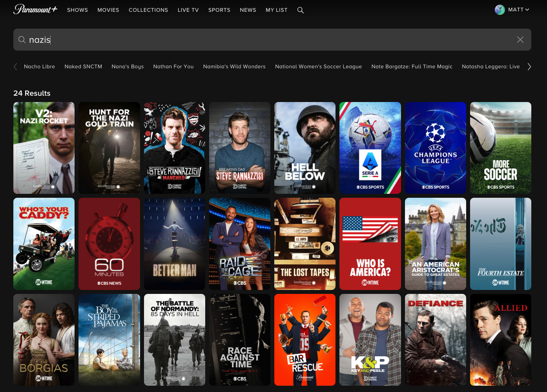Viewport: 547px width, 392px height.
Task: Open the Race Against Time poster
Action: [x=240, y=340]
